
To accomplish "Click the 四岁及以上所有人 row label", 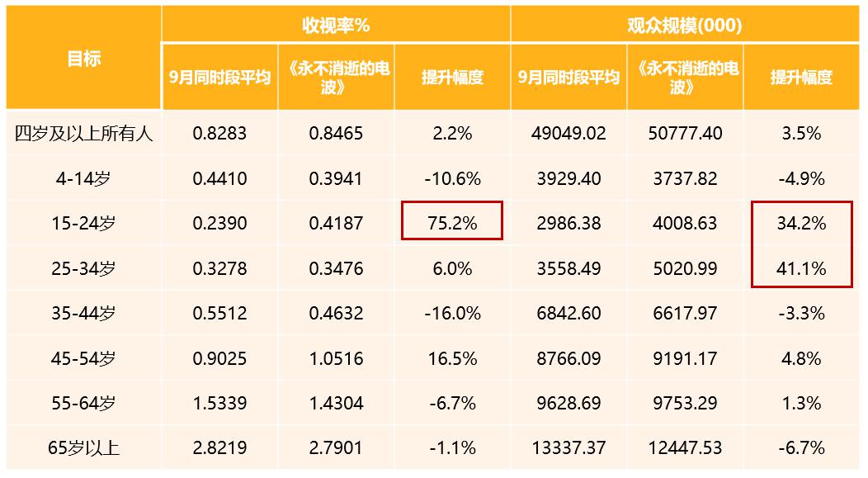I will (x=83, y=133).
